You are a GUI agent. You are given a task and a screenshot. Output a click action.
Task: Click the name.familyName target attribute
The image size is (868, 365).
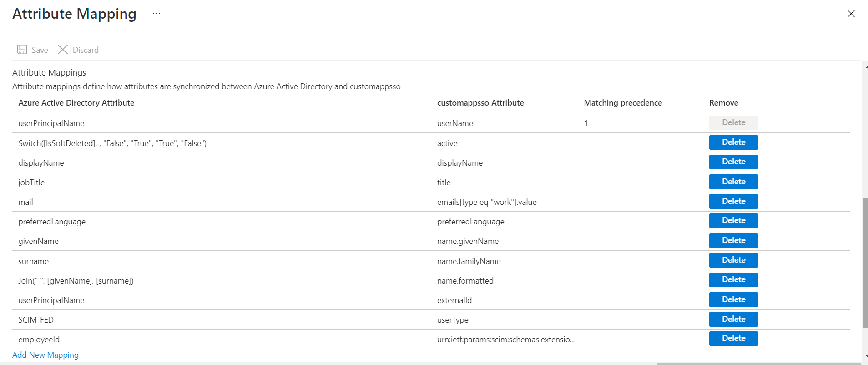[x=469, y=261]
